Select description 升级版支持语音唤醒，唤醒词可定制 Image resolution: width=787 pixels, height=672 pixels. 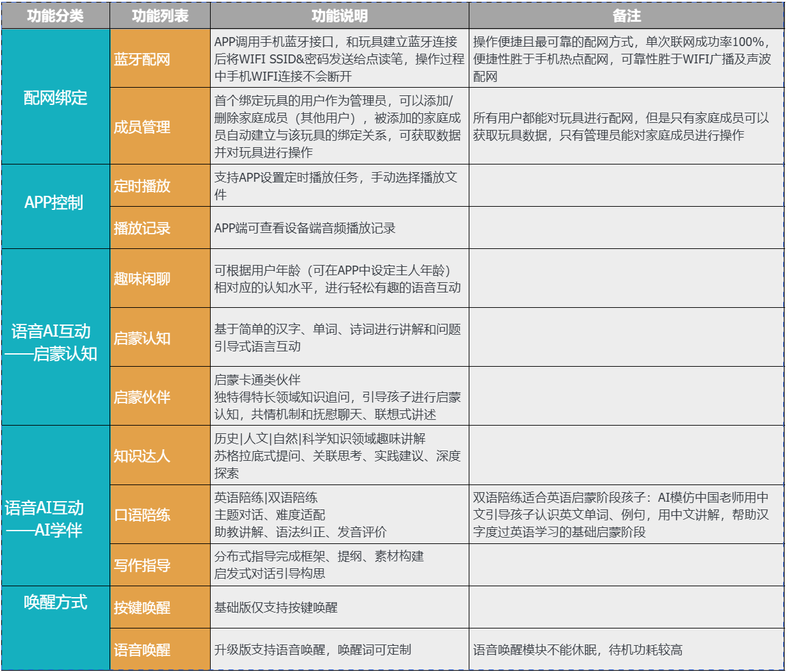click(x=339, y=649)
